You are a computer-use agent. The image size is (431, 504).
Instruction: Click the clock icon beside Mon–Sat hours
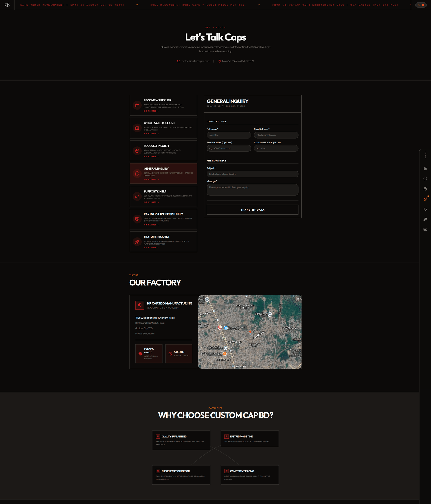tap(219, 61)
